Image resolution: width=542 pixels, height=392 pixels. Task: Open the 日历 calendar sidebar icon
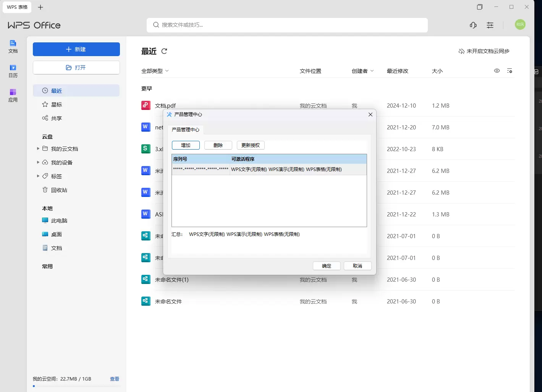click(x=13, y=71)
